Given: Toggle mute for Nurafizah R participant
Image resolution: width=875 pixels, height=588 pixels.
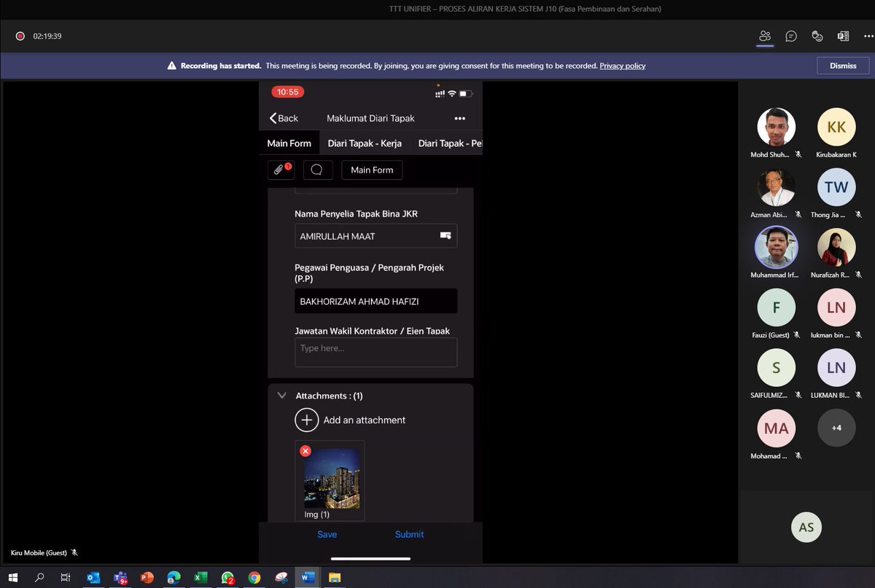Looking at the screenshot, I should pyautogui.click(x=859, y=275).
